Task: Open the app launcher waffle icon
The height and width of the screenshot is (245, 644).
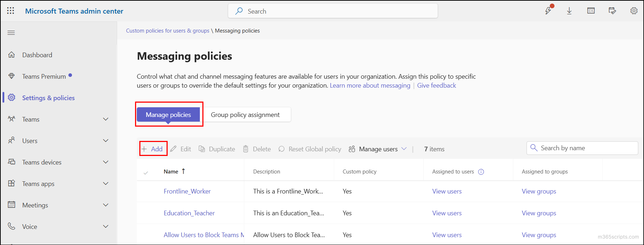Action: [x=11, y=11]
